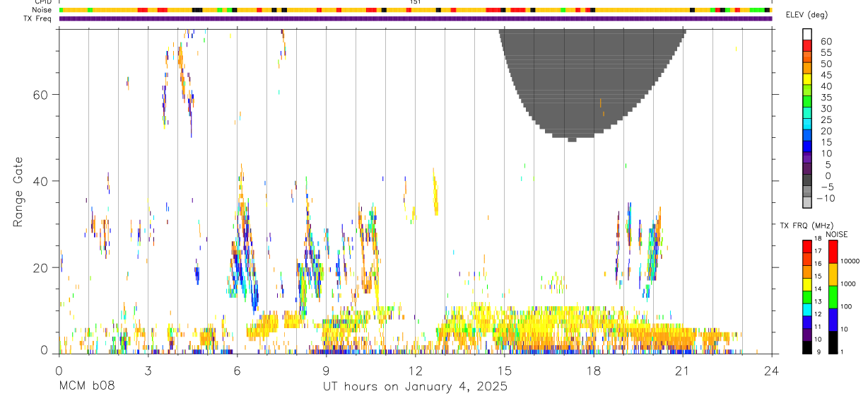
Task: Click x-axis tick label "12"
Action: pos(415,371)
